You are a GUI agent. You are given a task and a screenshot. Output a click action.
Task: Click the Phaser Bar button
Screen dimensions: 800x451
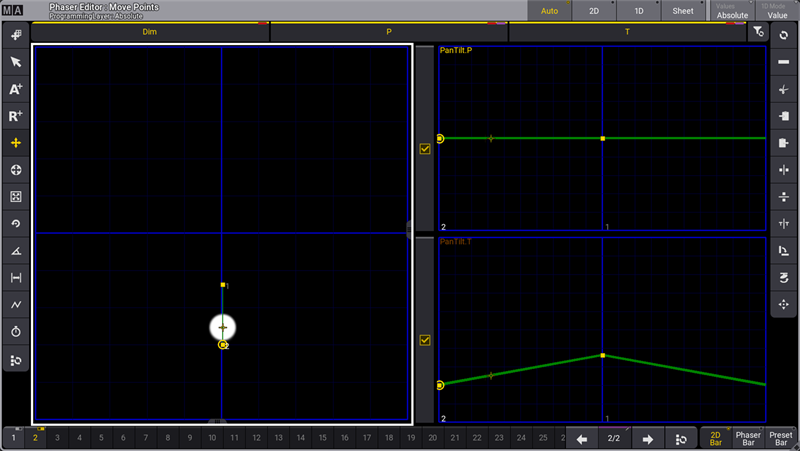coord(748,438)
